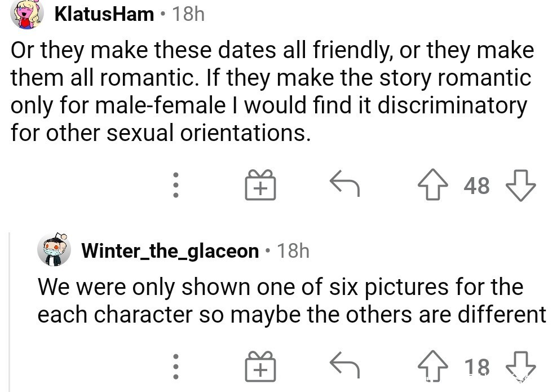Tap the 48 vote score

477,186
